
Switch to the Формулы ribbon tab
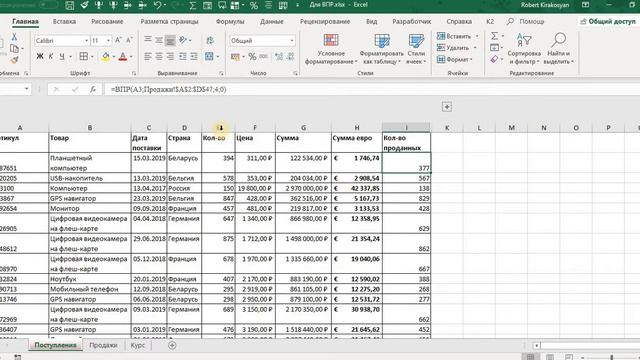click(230, 21)
